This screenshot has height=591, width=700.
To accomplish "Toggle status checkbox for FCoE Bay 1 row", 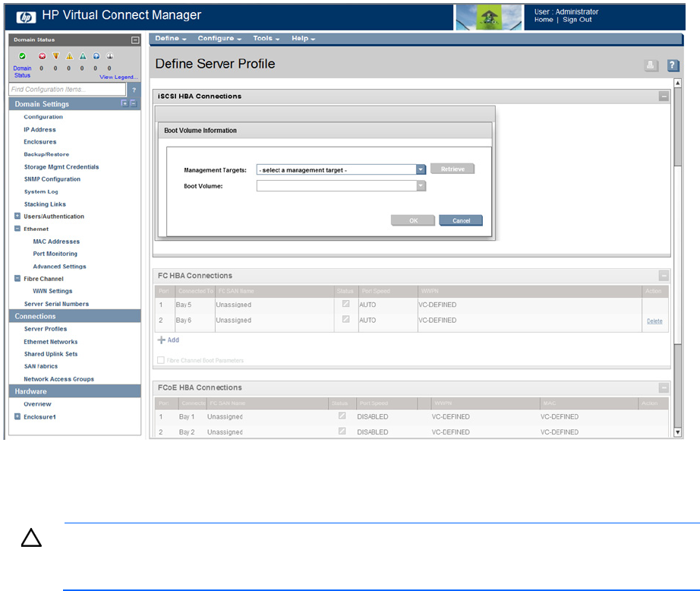I will tap(342, 416).
